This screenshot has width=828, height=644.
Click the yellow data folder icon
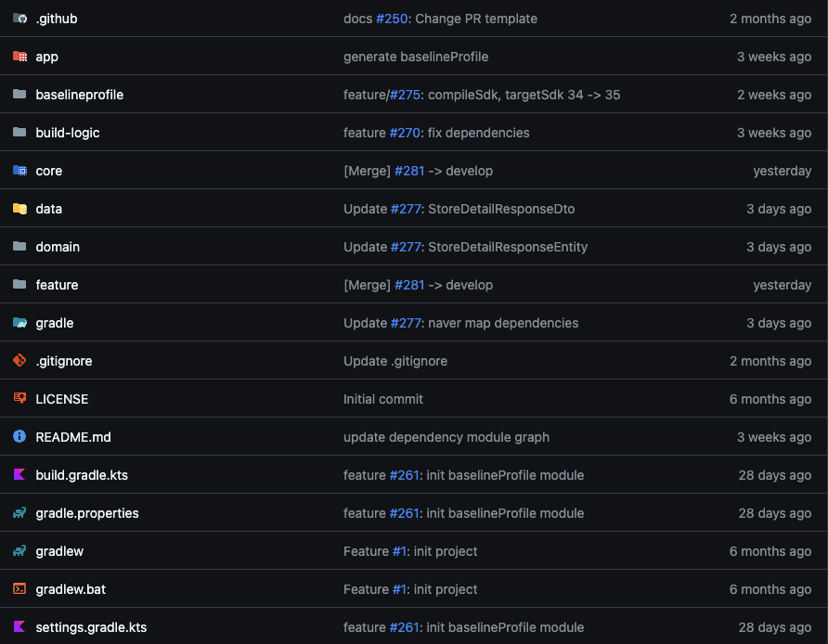19,209
